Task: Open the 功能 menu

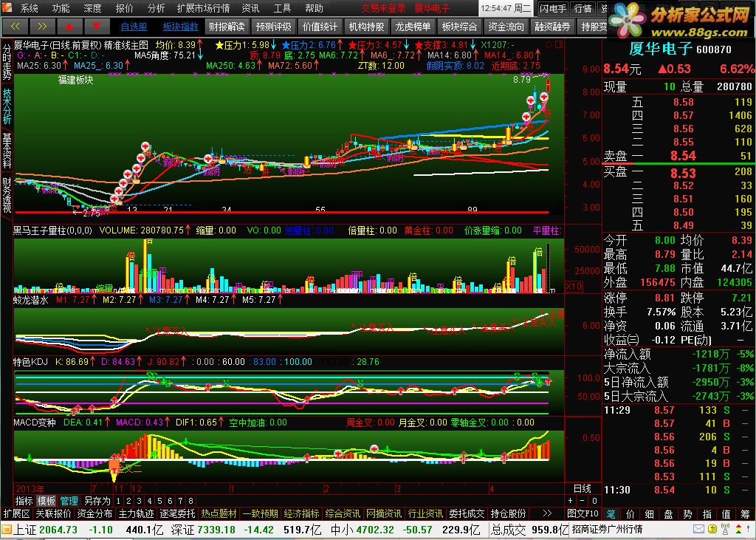Action: pyautogui.click(x=61, y=8)
